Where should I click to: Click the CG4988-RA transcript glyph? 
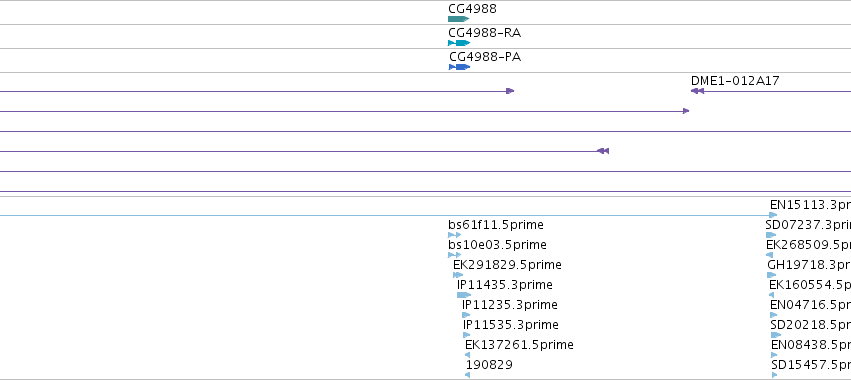point(459,43)
